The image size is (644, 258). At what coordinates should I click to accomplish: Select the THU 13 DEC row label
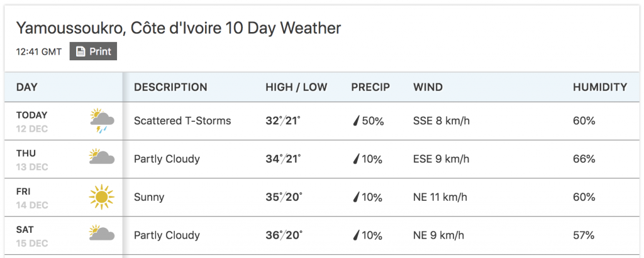32,160
